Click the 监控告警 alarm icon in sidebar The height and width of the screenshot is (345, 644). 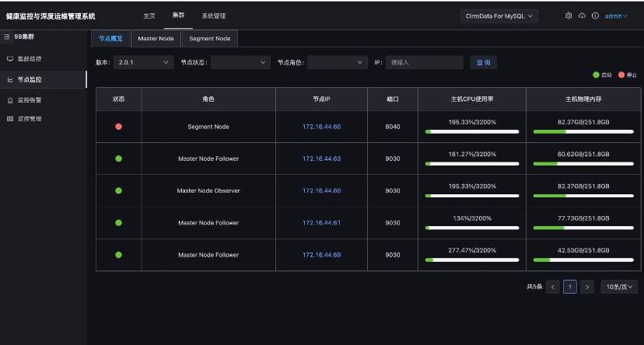click(x=9, y=99)
